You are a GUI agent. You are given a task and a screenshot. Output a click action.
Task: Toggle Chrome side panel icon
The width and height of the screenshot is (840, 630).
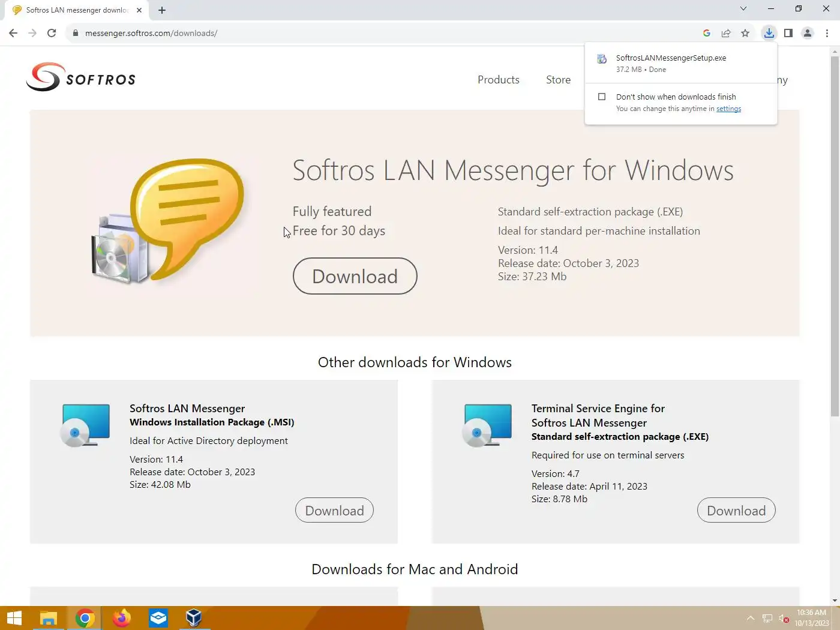click(788, 33)
